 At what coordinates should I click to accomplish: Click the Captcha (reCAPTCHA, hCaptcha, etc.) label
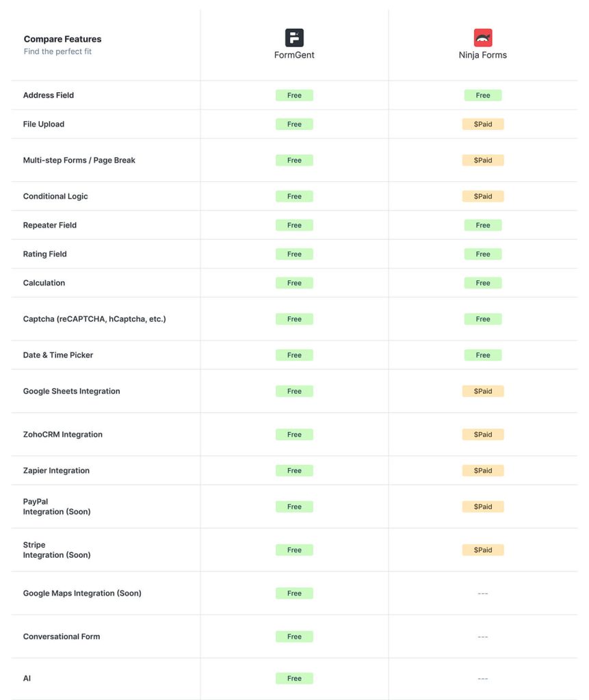pos(94,319)
